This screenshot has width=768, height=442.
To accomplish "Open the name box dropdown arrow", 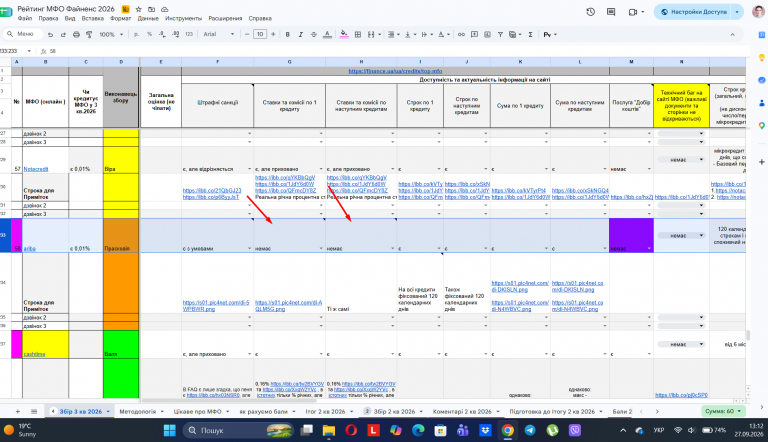I will pos(29,51).
